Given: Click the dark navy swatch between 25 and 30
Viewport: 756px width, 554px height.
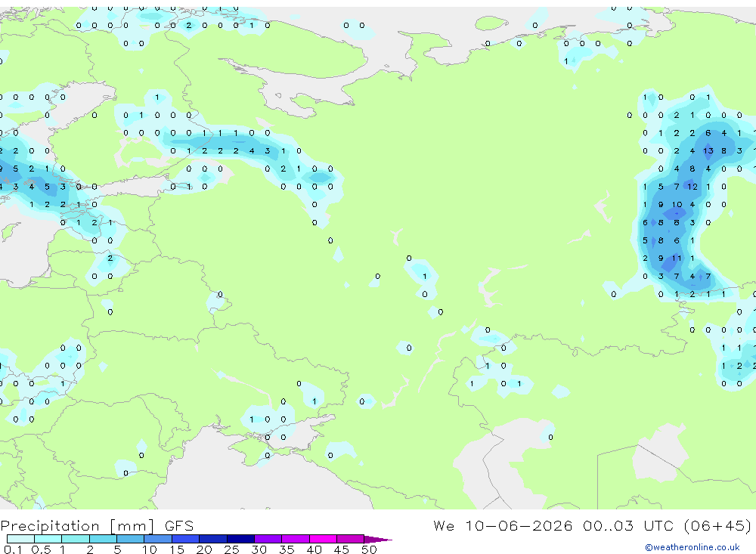Looking at the screenshot, I should (x=240, y=539).
